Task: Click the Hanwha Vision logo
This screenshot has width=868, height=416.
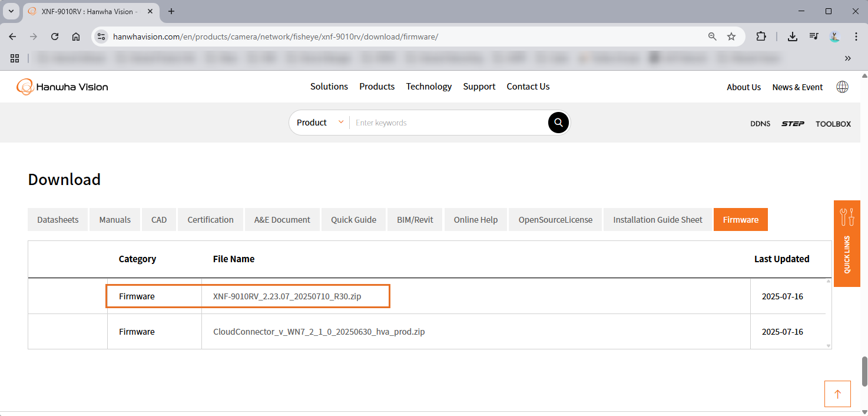Action: click(62, 87)
